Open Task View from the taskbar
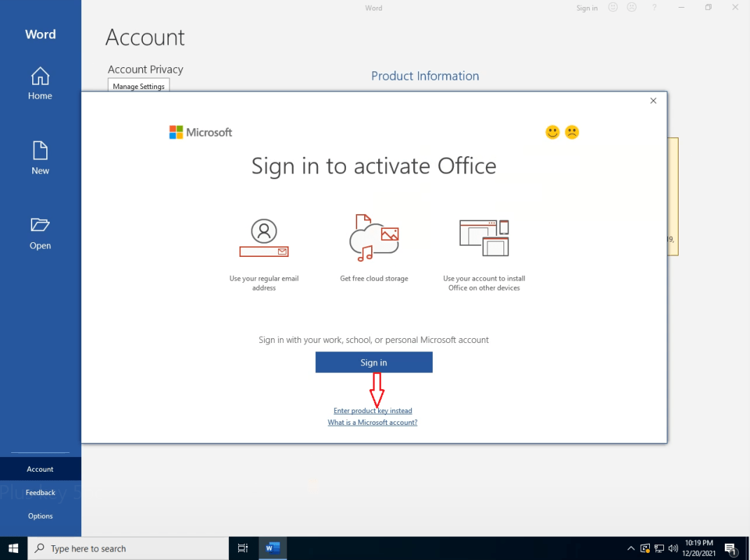This screenshot has height=560, width=750. click(x=243, y=548)
